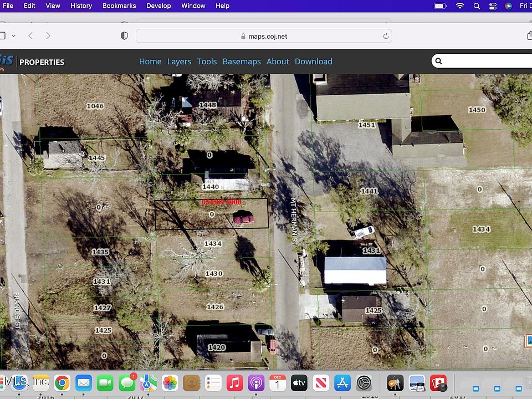Screen dimensions: 532x399
Task: Select the parcel labeled 1440 on the map
Action: coord(211,187)
